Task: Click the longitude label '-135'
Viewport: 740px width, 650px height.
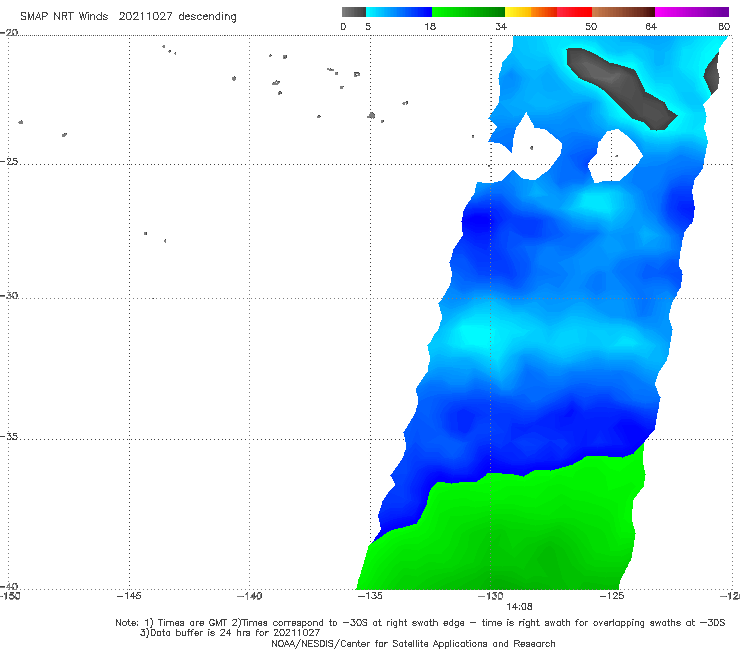Action: [x=370, y=596]
